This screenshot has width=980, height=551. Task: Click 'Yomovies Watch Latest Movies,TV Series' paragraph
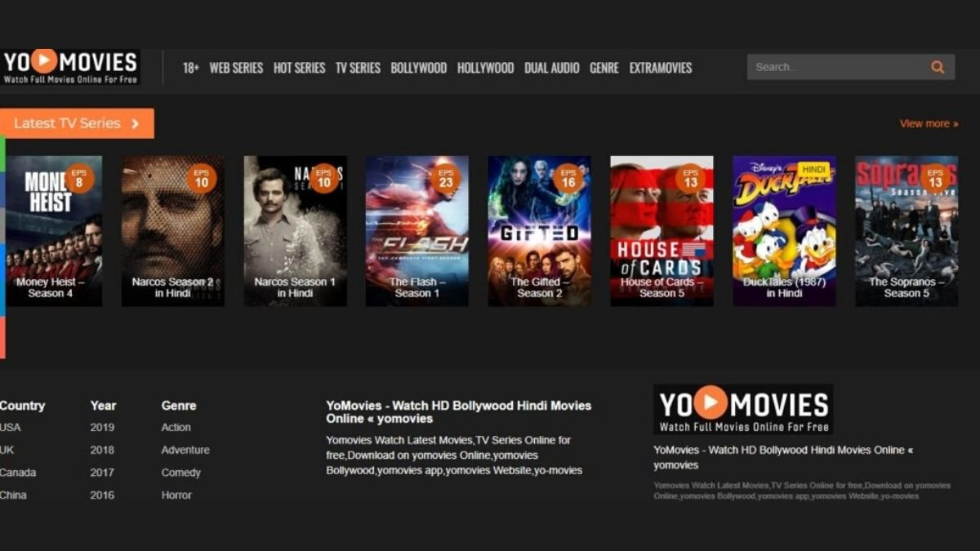coord(454,455)
